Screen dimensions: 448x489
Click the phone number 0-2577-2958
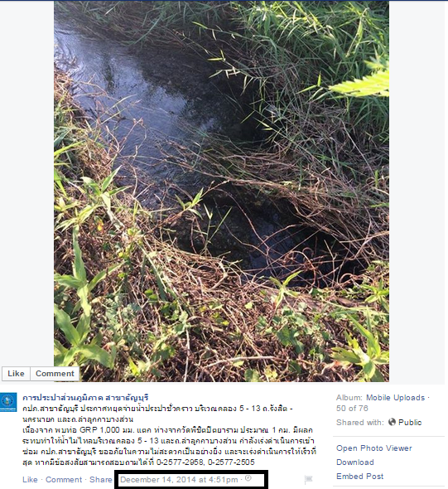click(x=181, y=462)
